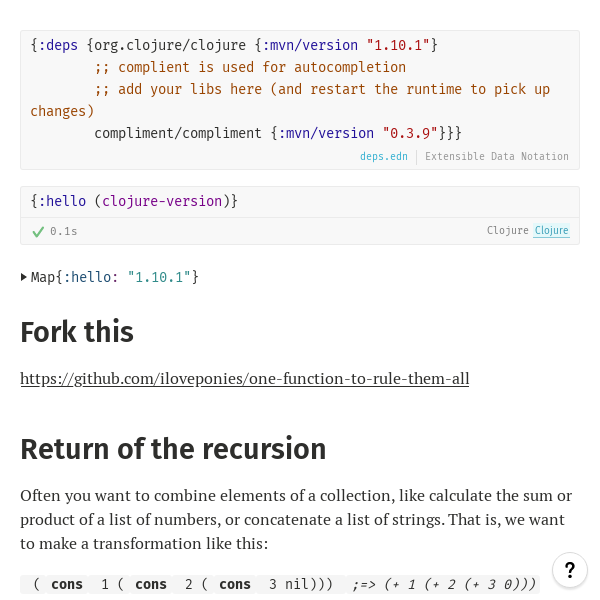Image resolution: width=600 pixels, height=600 pixels.
Task: Click the :hello key in Map output
Action: [95, 277]
